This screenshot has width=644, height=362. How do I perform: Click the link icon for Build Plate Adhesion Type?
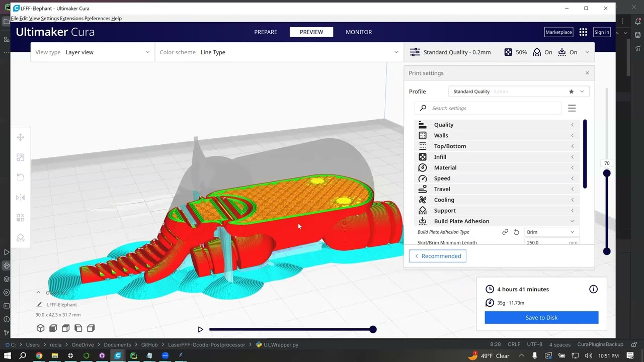coord(505,232)
